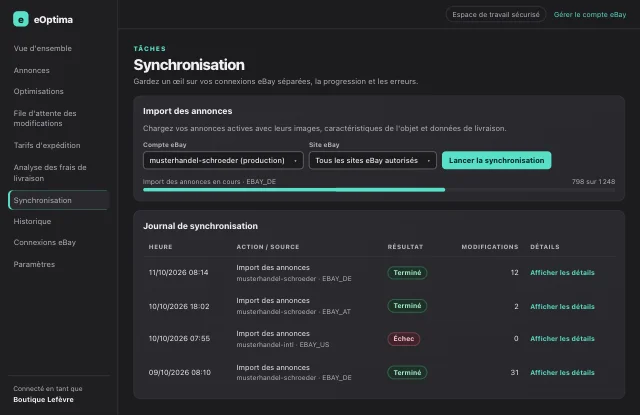Image resolution: width=640 pixels, height=415 pixels.
Task: Navigate to Tarifs d'expédition
Action: (47, 145)
